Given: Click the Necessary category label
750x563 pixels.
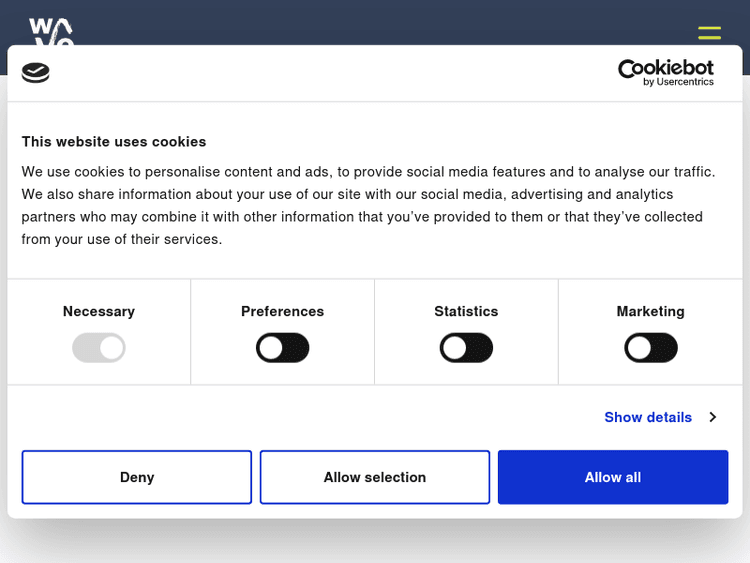Looking at the screenshot, I should tap(99, 311).
